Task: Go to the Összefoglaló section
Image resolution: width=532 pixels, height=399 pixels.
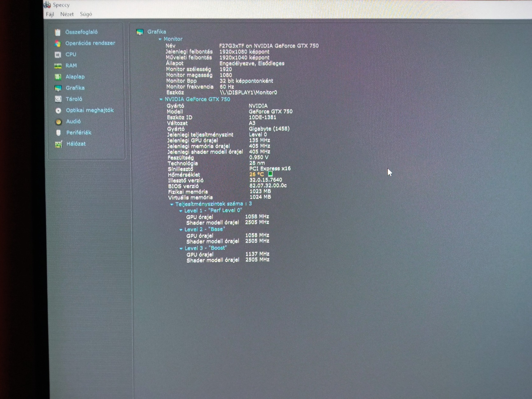Action: tap(81, 32)
